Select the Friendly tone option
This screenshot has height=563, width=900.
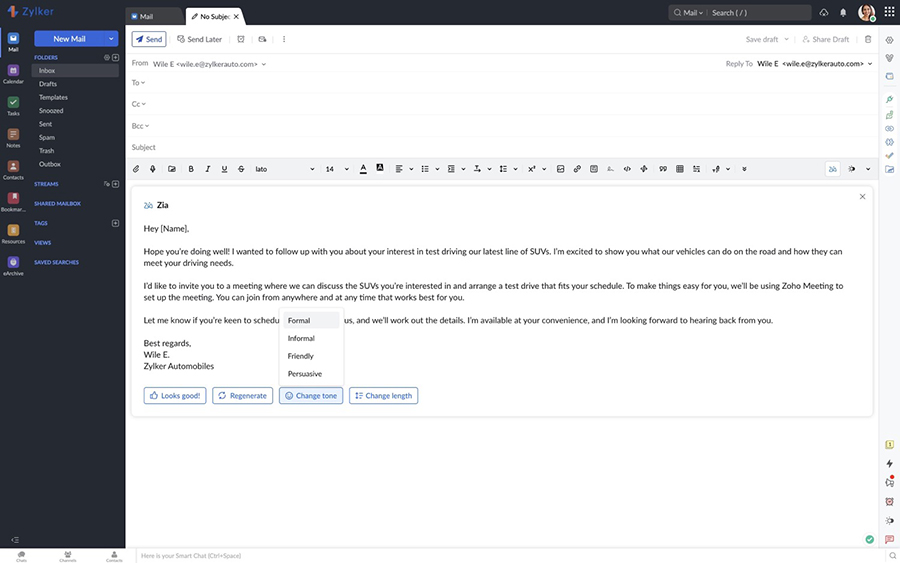(311, 356)
